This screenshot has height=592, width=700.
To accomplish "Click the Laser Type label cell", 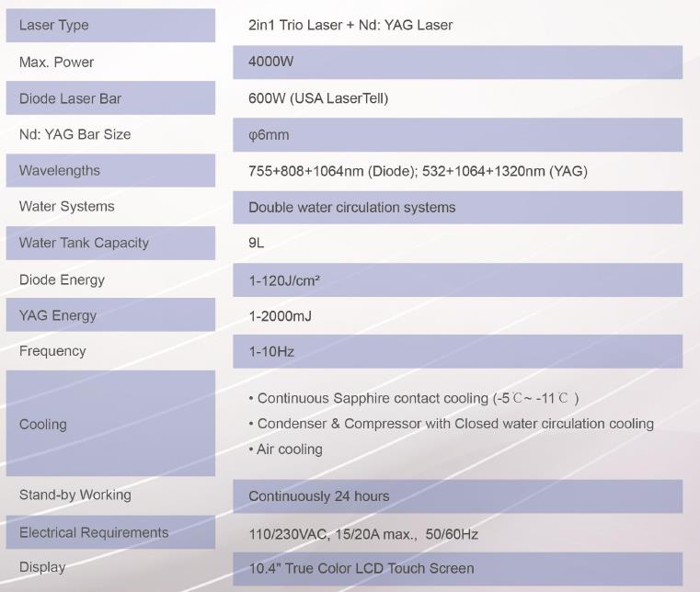I will click(110, 26).
